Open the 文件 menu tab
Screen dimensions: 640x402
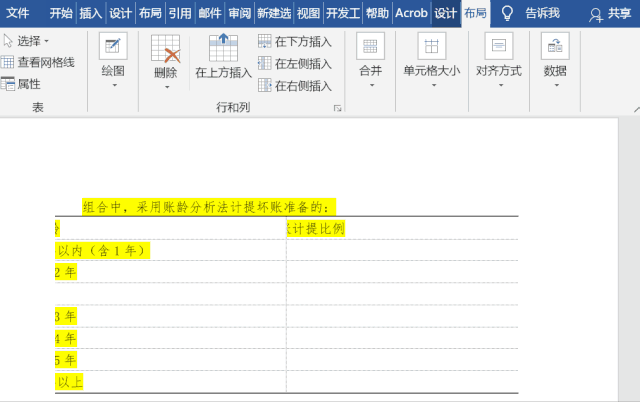18,13
